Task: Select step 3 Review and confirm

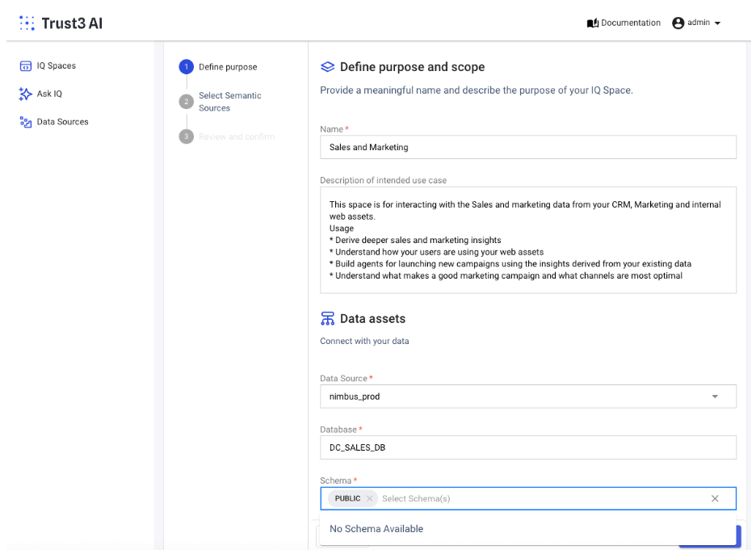Action: tap(187, 136)
